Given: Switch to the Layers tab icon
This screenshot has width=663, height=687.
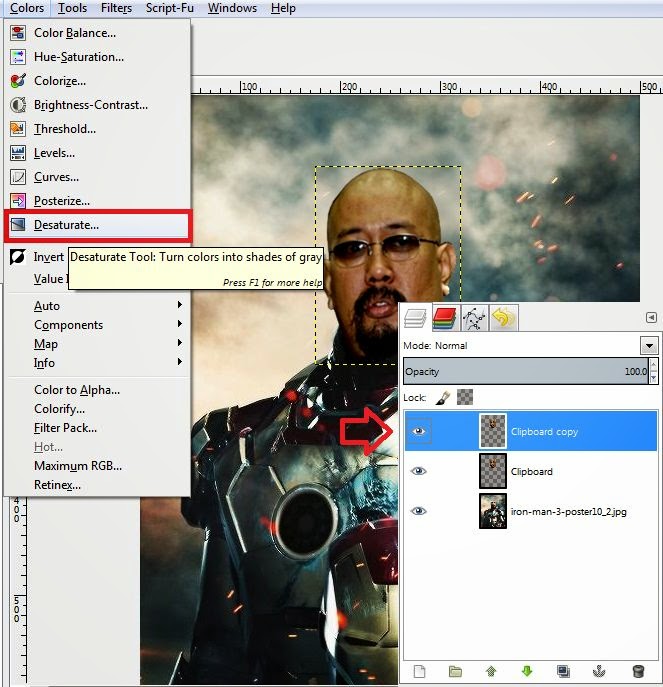Looking at the screenshot, I should [x=415, y=318].
